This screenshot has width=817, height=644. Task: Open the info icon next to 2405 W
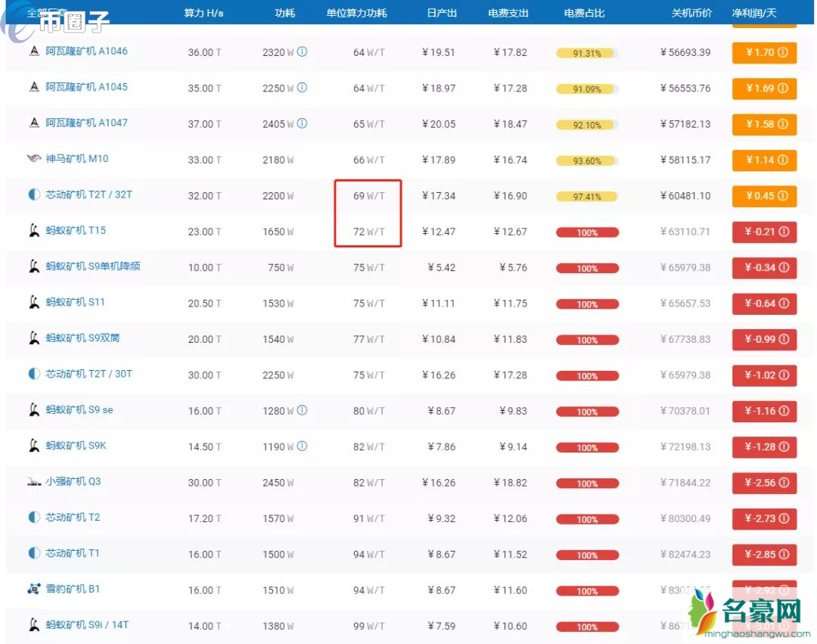(x=302, y=123)
